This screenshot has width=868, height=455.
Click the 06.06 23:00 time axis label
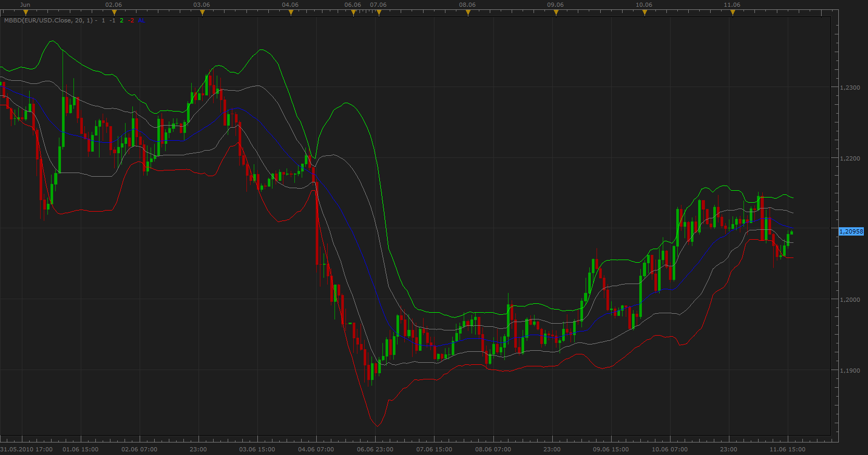(375, 449)
